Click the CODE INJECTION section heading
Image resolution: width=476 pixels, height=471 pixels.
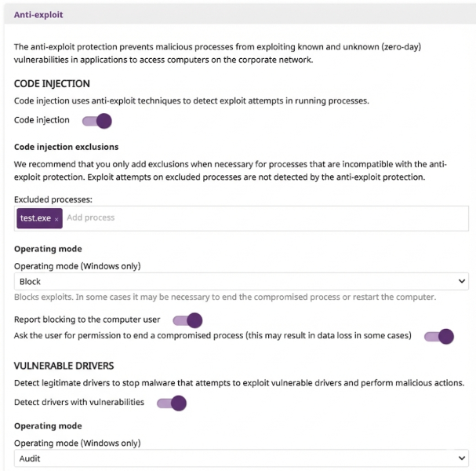tap(52, 83)
